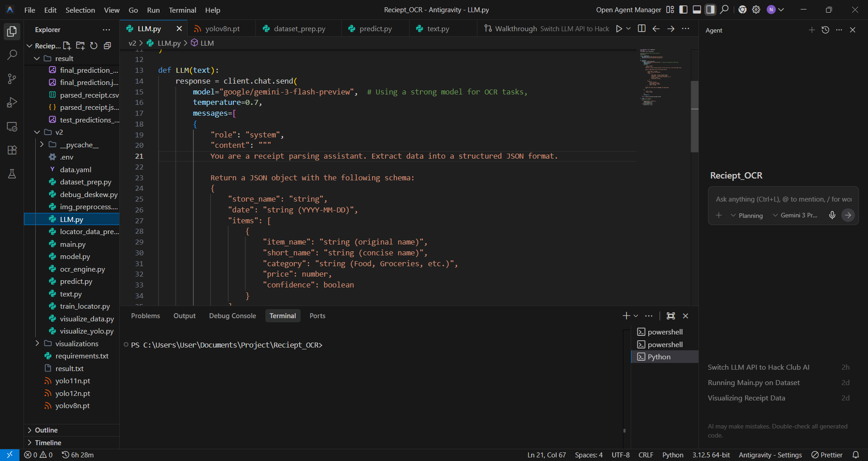The height and width of the screenshot is (461, 868).
Task: Click the microphone voice input icon
Action: (x=832, y=215)
